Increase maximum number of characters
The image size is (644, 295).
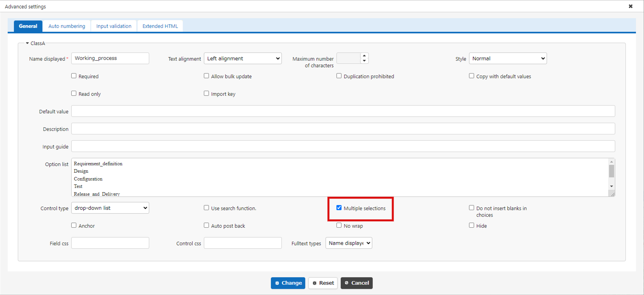[x=364, y=56]
